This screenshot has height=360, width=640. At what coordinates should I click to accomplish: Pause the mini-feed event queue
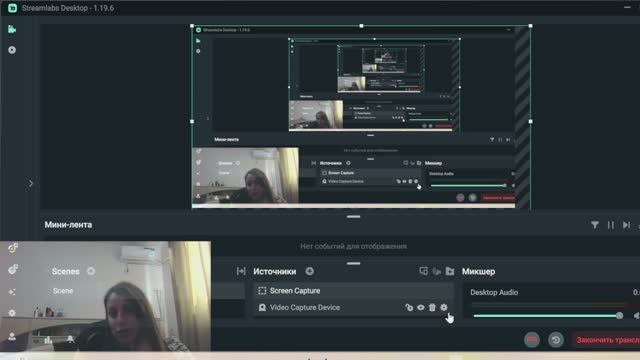click(611, 225)
